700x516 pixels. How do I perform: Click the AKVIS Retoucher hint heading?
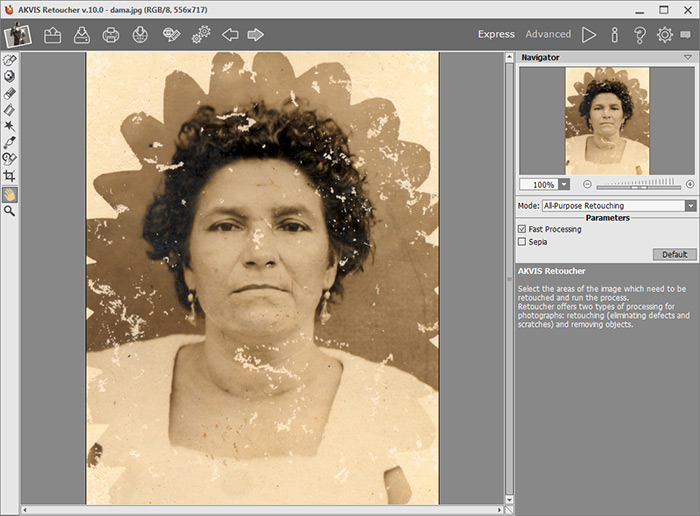pos(551,271)
